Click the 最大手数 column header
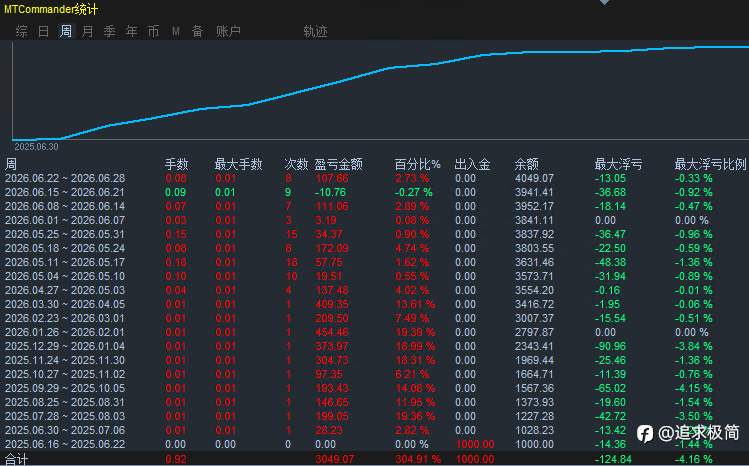Screen dimensions: 749x466 [238, 164]
